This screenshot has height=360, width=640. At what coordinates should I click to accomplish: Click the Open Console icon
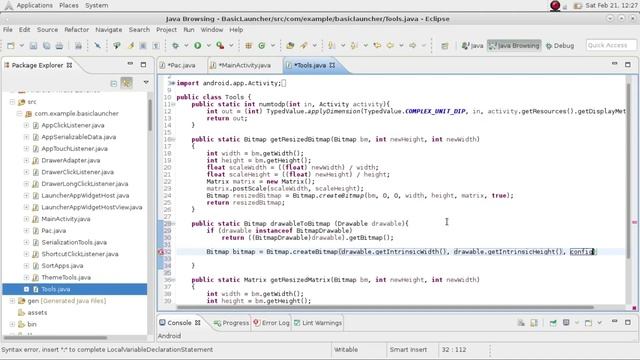click(x=589, y=323)
